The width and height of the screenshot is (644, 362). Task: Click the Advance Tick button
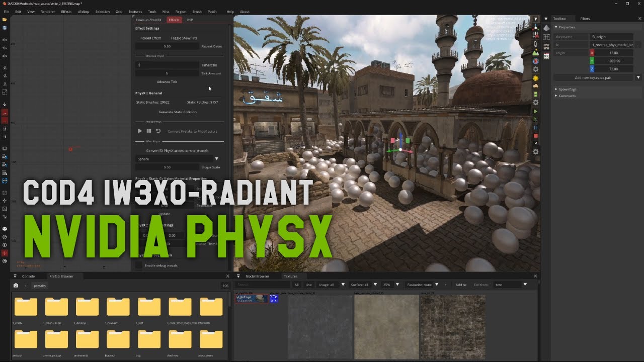(167, 81)
